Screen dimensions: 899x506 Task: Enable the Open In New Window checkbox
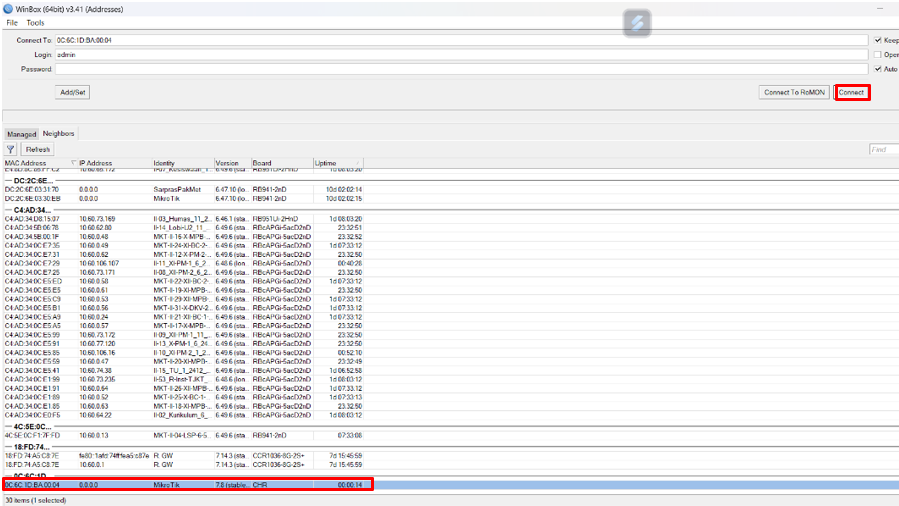pyautogui.click(x=877, y=54)
